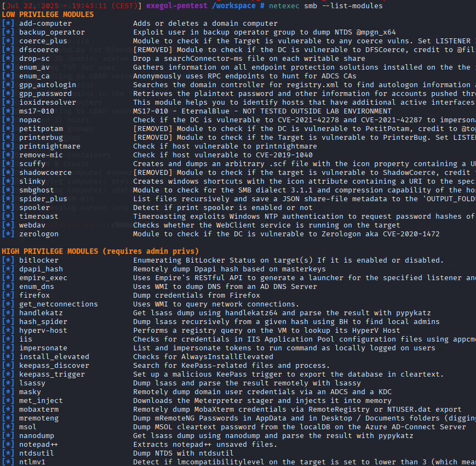Click the 'bitlocker' module name

pos(39,260)
